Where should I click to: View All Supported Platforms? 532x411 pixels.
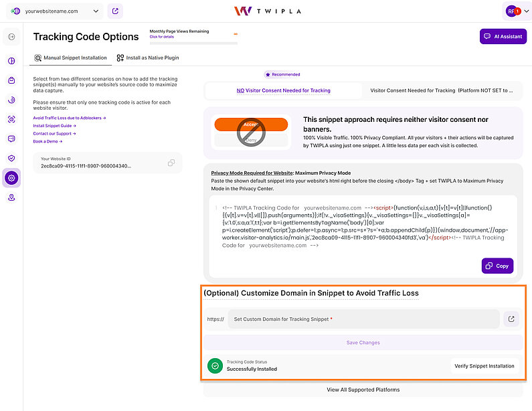pos(363,390)
